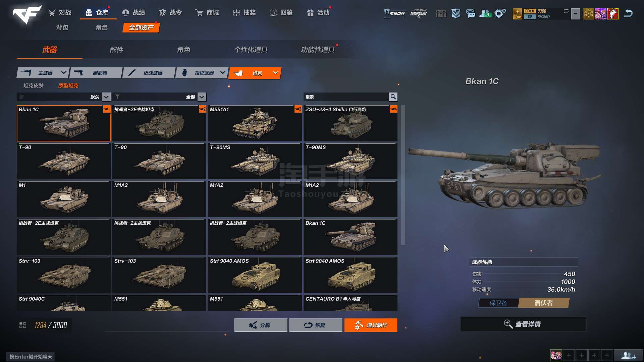Open the mail messages icon

(470, 13)
